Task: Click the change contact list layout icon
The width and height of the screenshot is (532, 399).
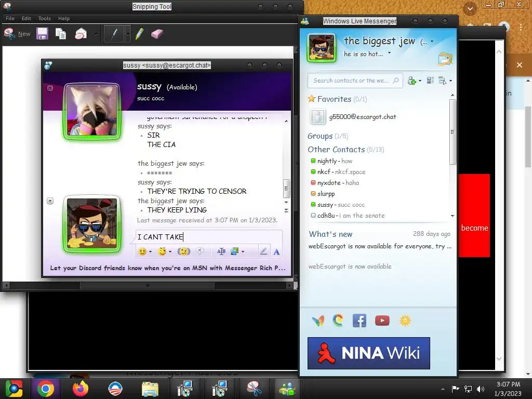Action: pos(430,81)
